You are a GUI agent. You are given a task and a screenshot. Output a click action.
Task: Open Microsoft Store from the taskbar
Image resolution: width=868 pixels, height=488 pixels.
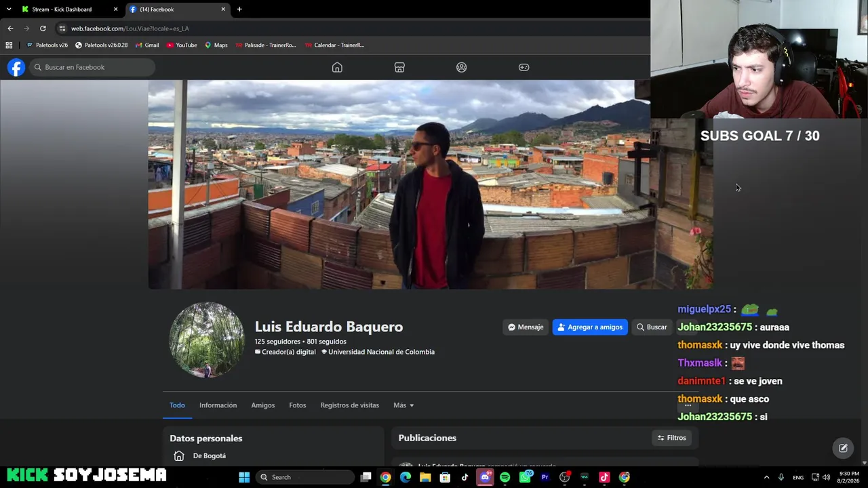tap(445, 477)
